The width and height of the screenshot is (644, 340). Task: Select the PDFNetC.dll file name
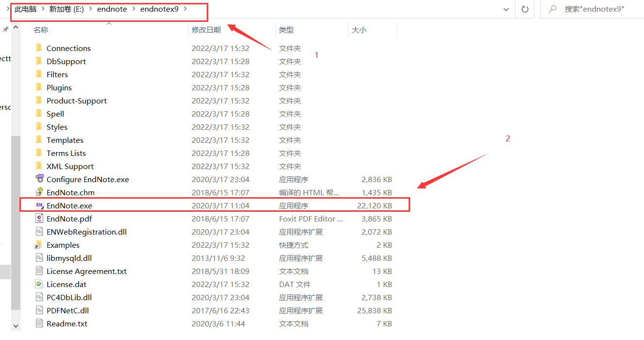[67, 310]
